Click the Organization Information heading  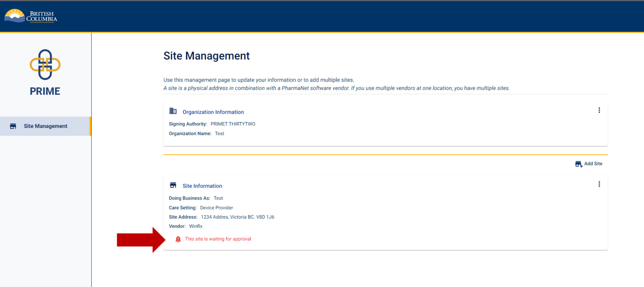point(213,112)
